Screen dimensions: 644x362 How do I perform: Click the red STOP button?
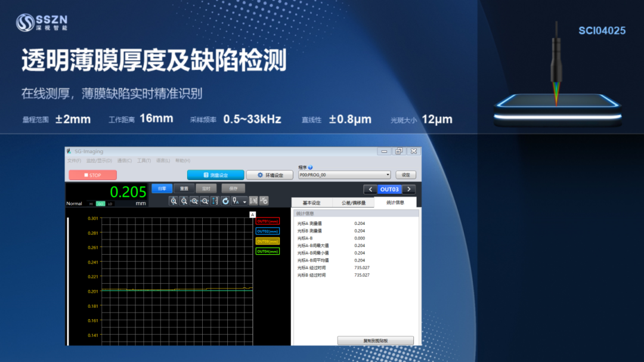pyautogui.click(x=93, y=175)
